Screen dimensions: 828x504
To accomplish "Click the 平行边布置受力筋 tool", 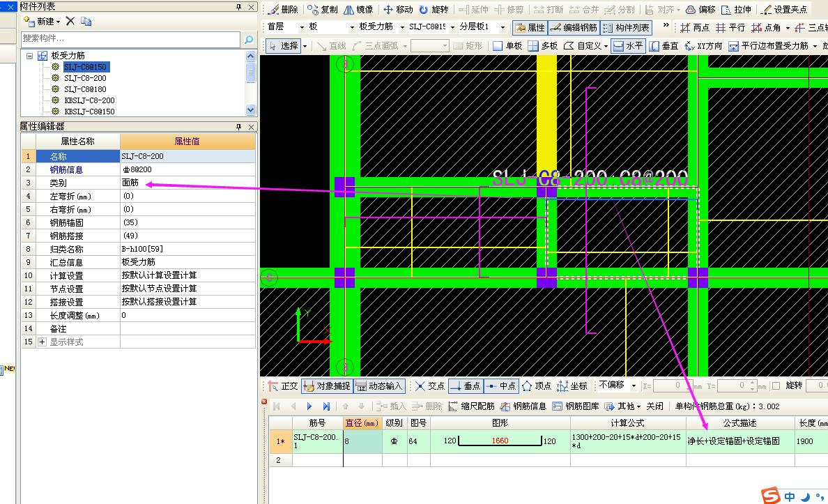I will coord(769,46).
